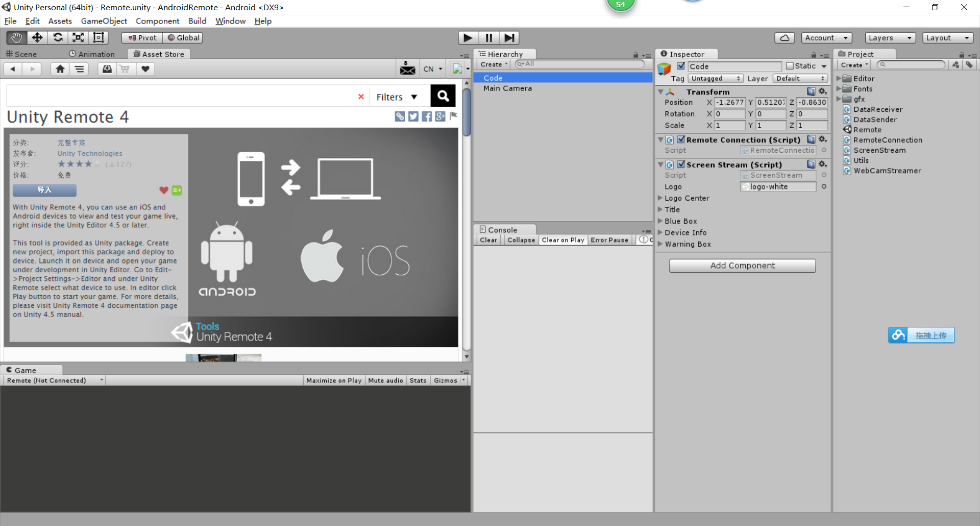
Task: Switch to the Scene tab
Action: (x=21, y=54)
